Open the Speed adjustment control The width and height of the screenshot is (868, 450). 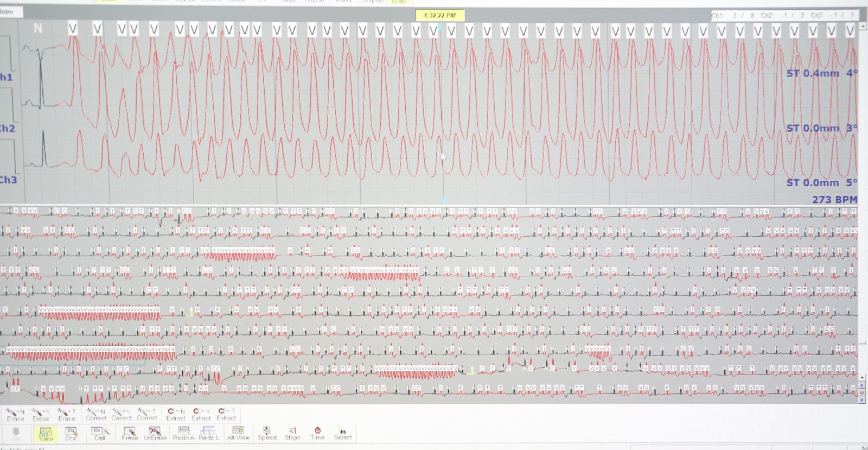click(x=267, y=434)
